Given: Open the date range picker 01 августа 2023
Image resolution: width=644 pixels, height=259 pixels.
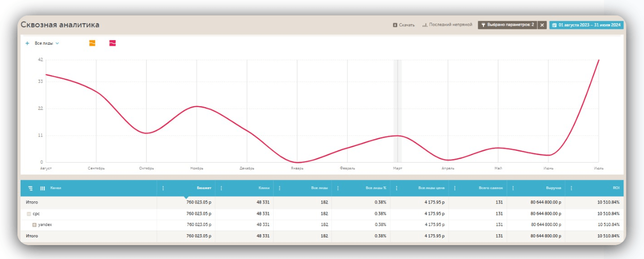Looking at the screenshot, I should tap(586, 25).
